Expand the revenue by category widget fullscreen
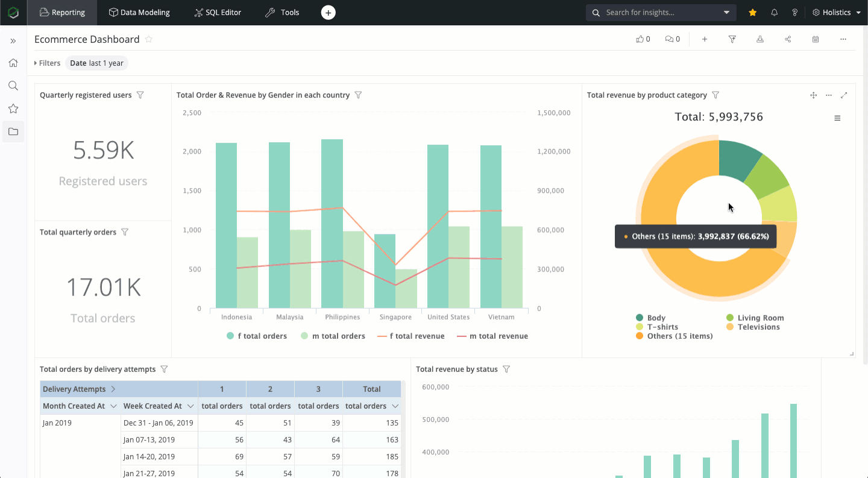Viewport: 868px width, 478px height. click(844, 95)
